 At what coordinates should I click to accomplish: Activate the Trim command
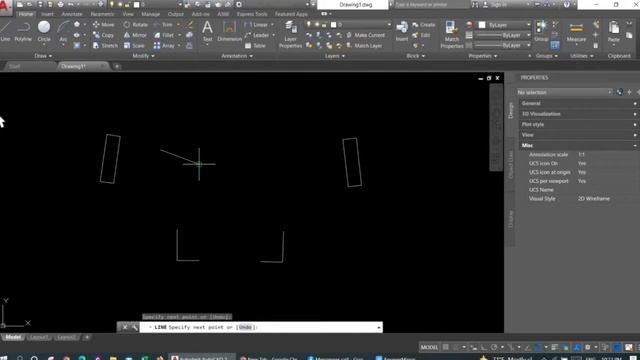click(x=163, y=24)
